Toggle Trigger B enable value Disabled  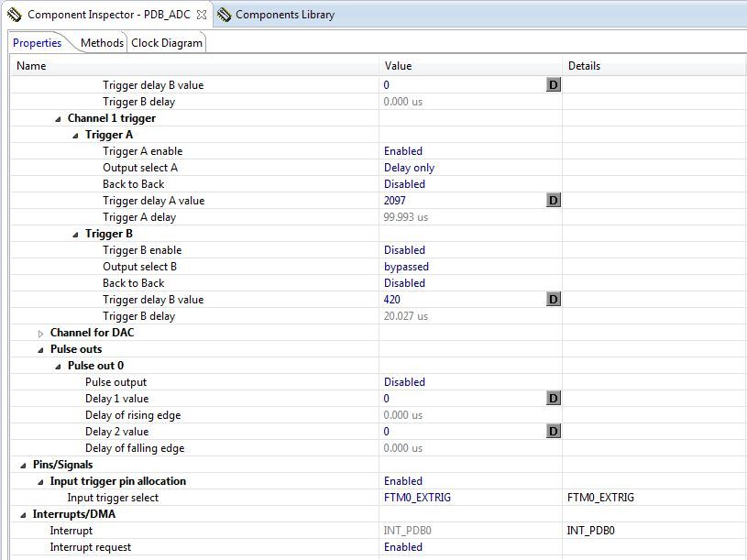tap(404, 250)
